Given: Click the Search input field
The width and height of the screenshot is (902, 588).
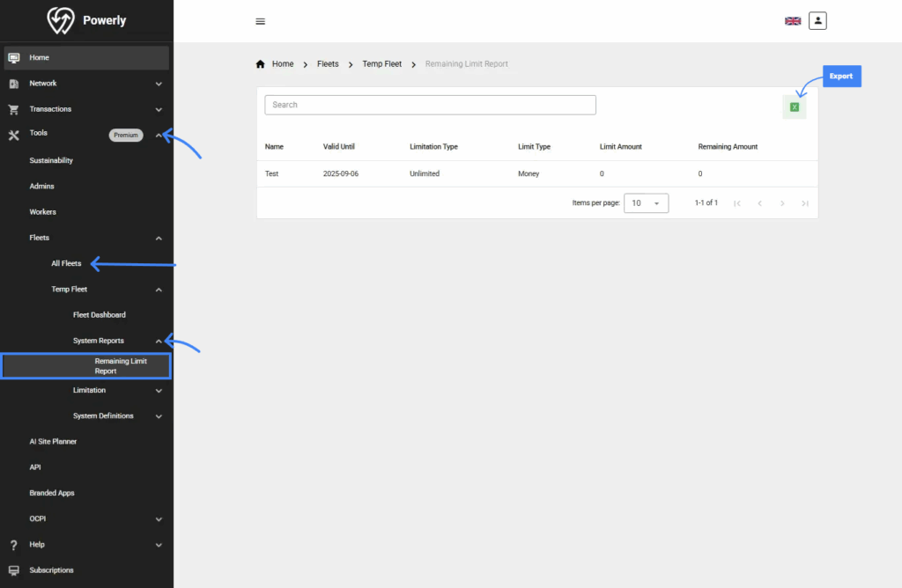Looking at the screenshot, I should (430, 105).
